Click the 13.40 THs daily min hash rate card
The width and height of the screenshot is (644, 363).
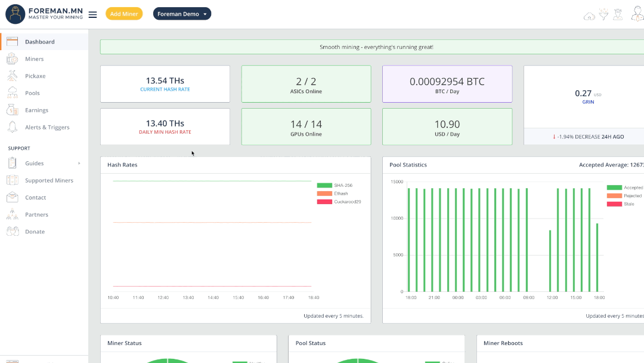[x=165, y=127]
